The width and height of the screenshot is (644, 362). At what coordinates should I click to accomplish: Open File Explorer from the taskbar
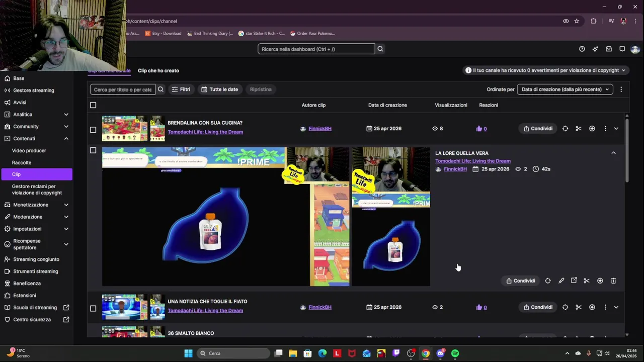pos(293,353)
